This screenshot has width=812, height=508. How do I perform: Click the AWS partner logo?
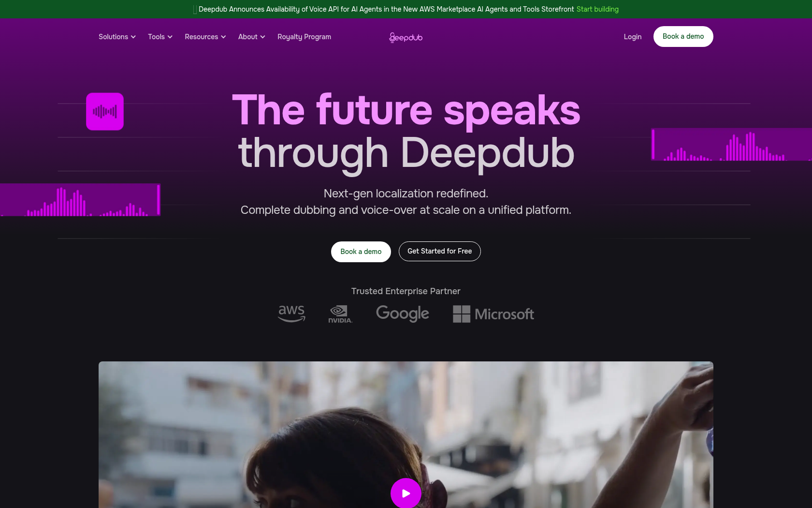[291, 314]
